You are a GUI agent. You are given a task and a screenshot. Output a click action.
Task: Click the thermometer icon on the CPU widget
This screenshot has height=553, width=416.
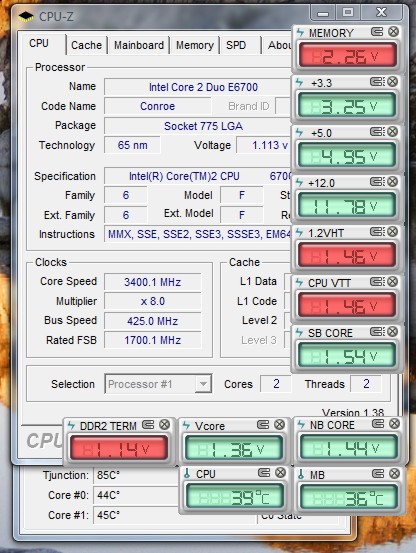click(187, 473)
